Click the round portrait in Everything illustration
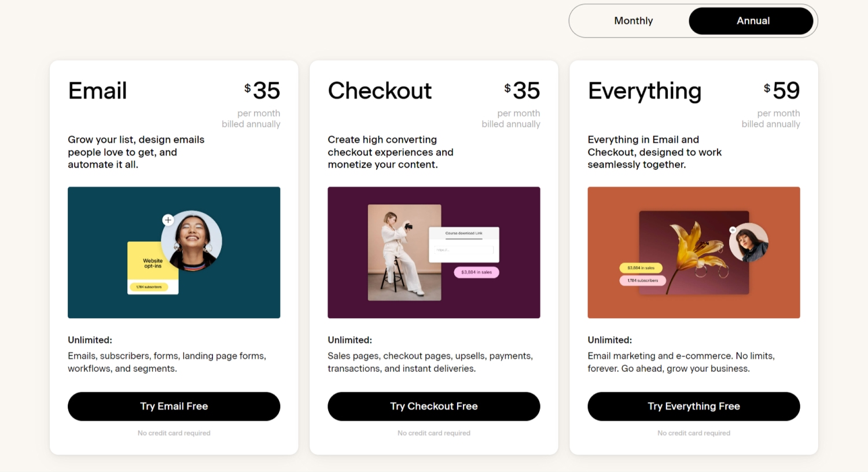The image size is (868, 472). point(749,242)
